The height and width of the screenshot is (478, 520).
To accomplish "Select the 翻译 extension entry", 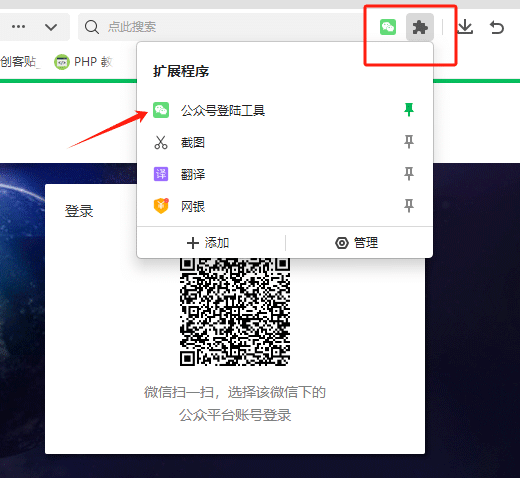I will click(285, 174).
